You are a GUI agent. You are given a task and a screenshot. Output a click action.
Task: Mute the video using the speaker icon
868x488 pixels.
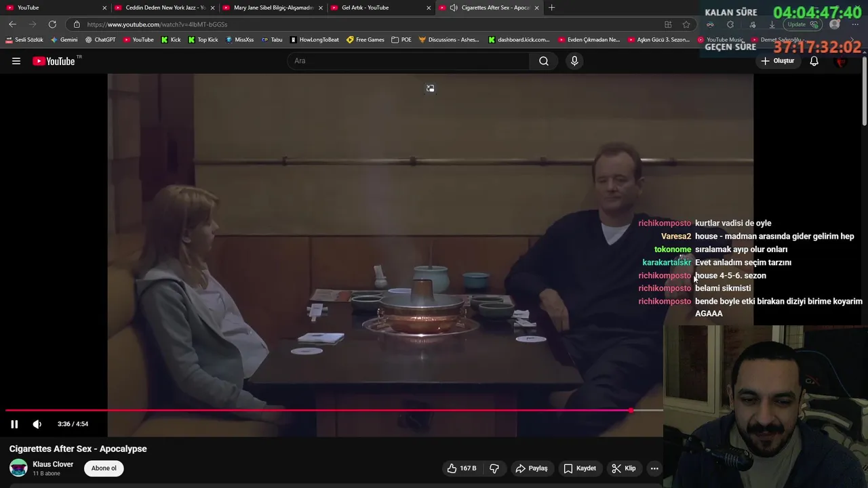pyautogui.click(x=37, y=424)
